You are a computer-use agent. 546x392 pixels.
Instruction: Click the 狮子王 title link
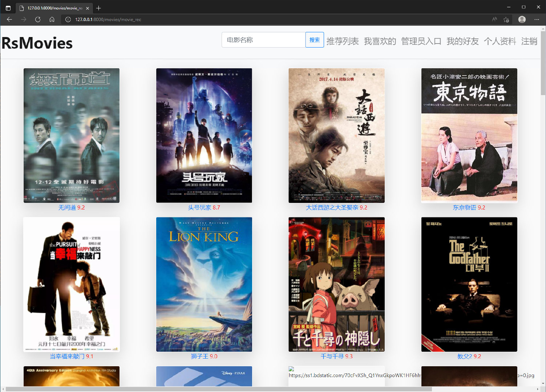(x=199, y=356)
